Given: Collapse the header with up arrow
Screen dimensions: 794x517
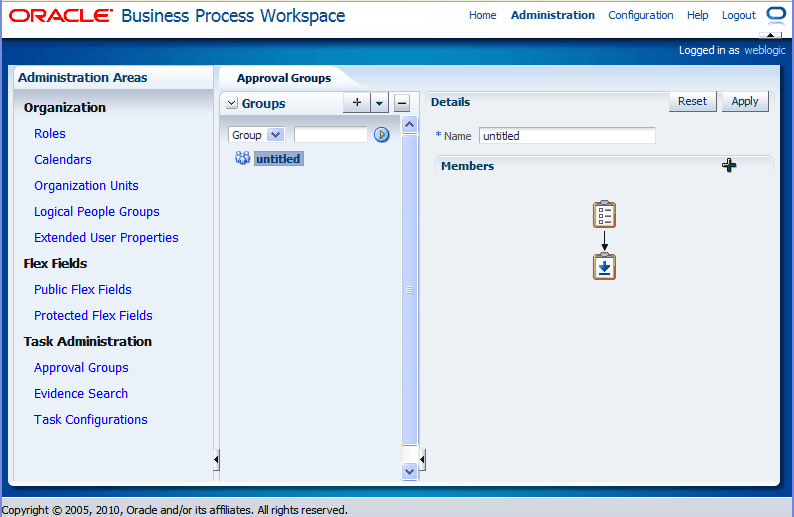Looking at the screenshot, I should 770,35.
